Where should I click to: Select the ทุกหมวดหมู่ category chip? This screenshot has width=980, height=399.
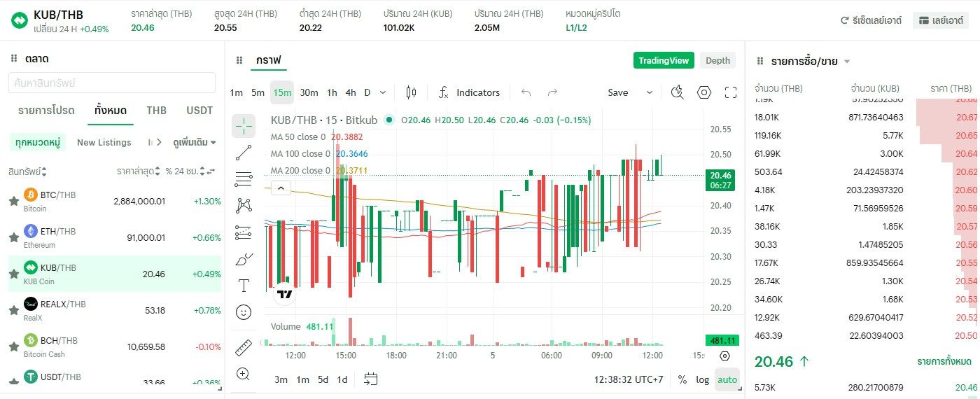(x=38, y=142)
